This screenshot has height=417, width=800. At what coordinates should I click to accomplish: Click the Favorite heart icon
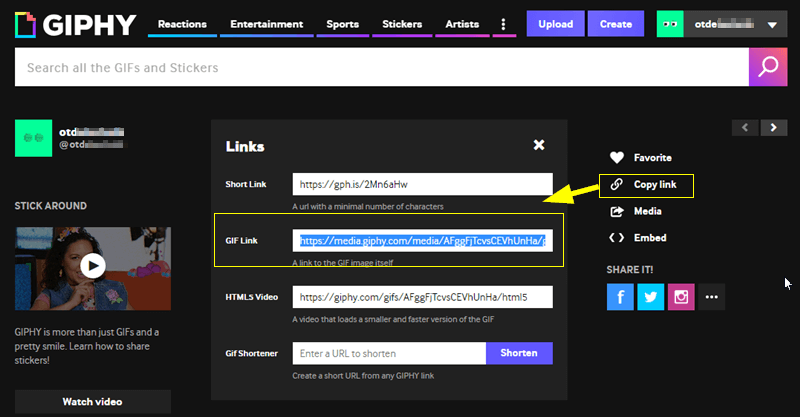click(616, 158)
